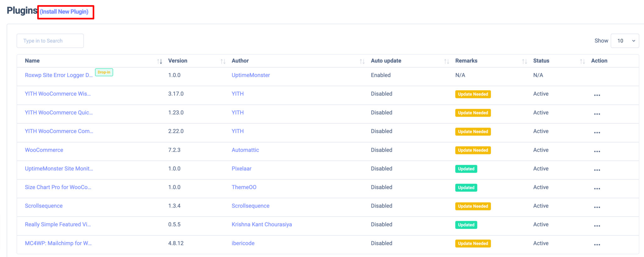Open action menu for UptimeMonster Site Monitor row
The width and height of the screenshot is (644, 257).
point(597,170)
